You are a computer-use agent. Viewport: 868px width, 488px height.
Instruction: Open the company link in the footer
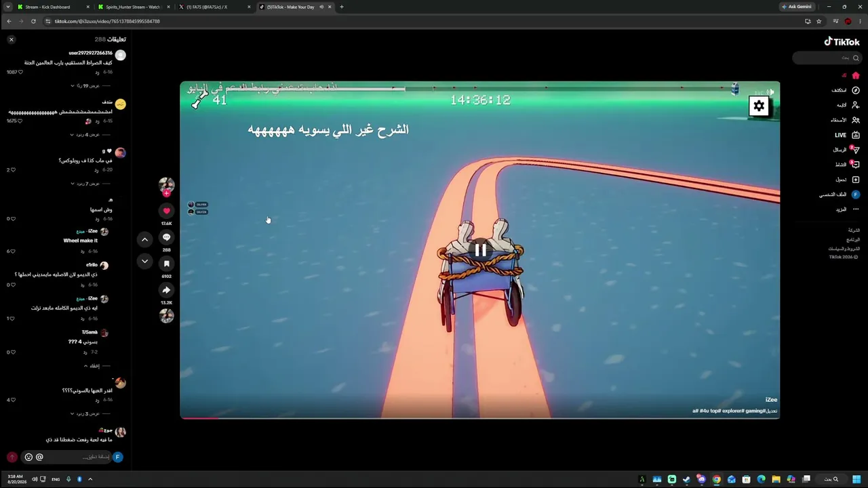click(854, 230)
